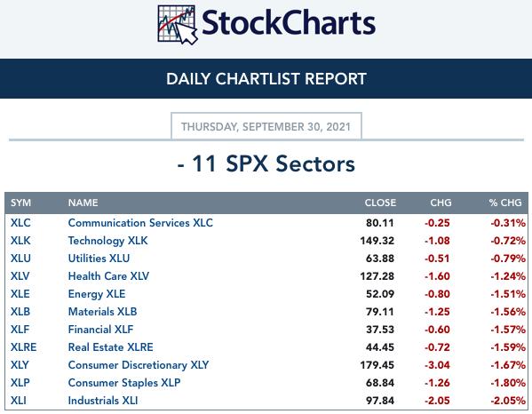Select the Financial XLF link
Image resolution: width=532 pixels, height=414 pixels.
click(x=100, y=330)
